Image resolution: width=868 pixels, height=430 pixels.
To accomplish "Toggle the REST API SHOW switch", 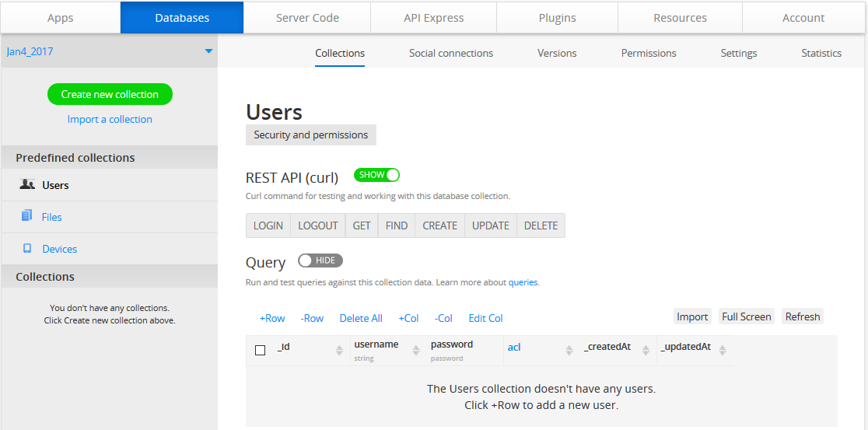I will [376, 175].
